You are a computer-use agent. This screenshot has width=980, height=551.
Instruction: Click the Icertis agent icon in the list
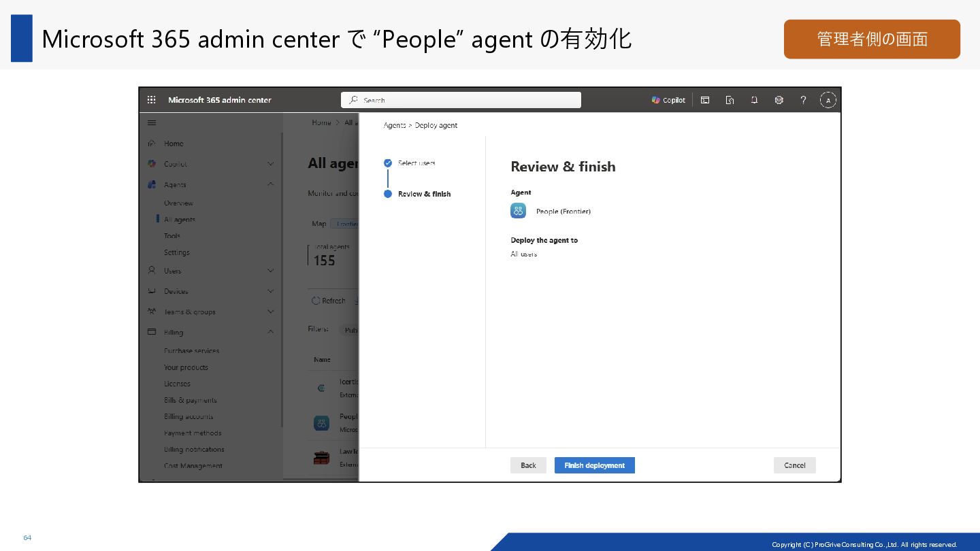(322, 388)
